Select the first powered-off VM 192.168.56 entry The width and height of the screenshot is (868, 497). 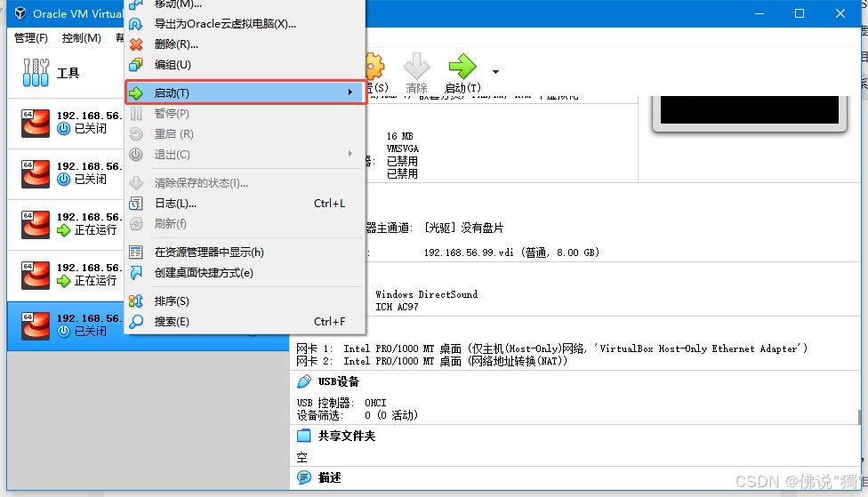[65, 123]
